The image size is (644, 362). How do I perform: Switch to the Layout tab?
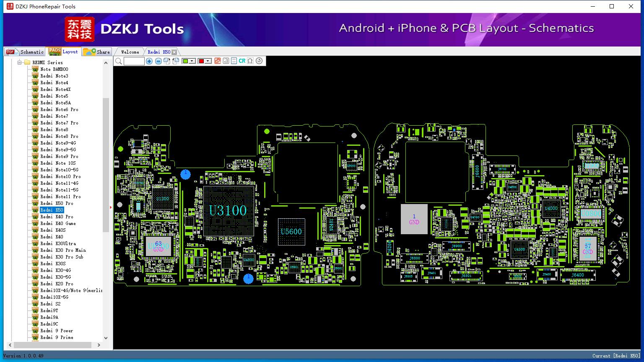coord(63,52)
